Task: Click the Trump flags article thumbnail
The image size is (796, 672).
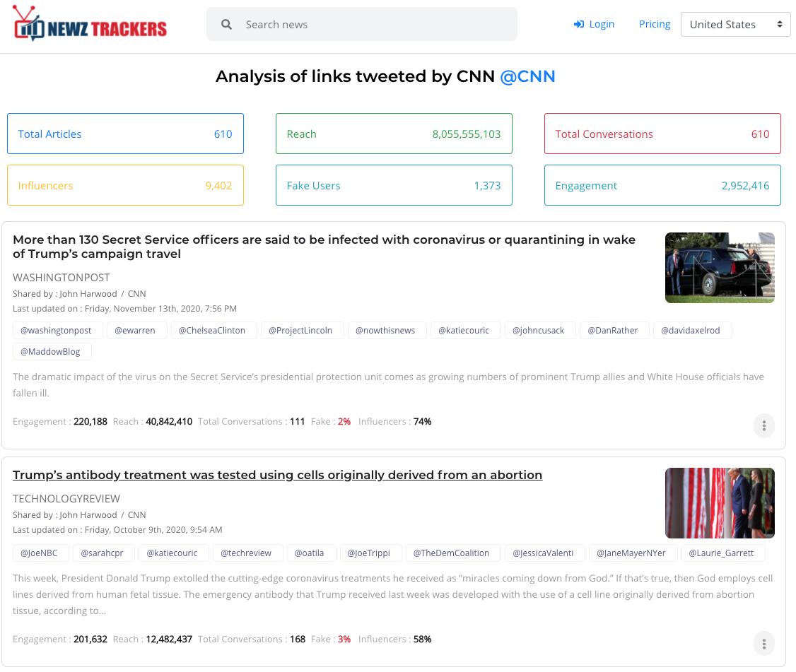Action: (x=720, y=503)
